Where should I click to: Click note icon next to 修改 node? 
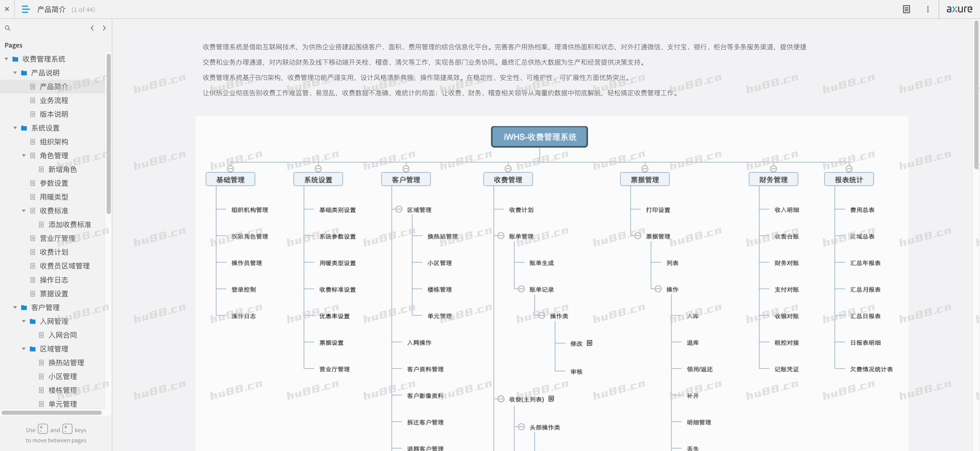pyautogui.click(x=589, y=343)
